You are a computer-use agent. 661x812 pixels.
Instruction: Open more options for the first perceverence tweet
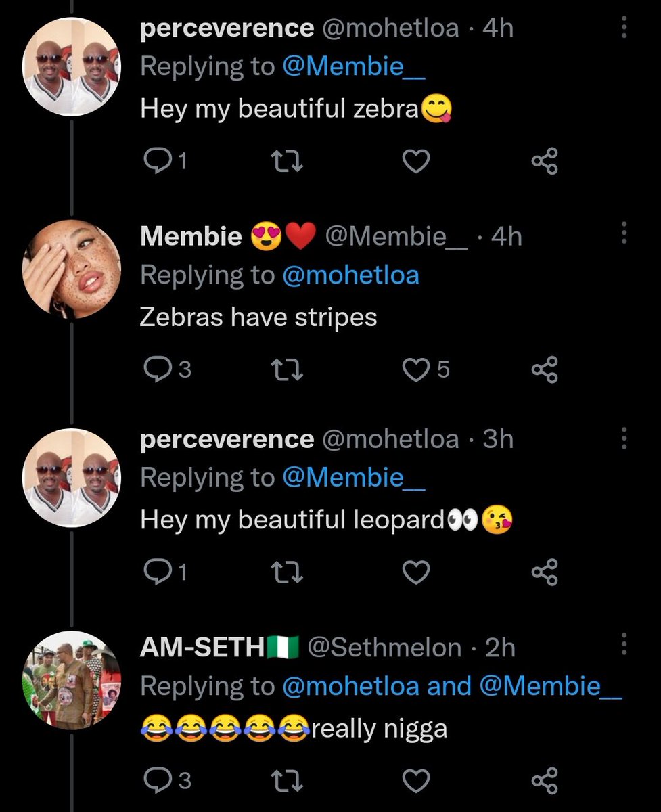(x=624, y=28)
